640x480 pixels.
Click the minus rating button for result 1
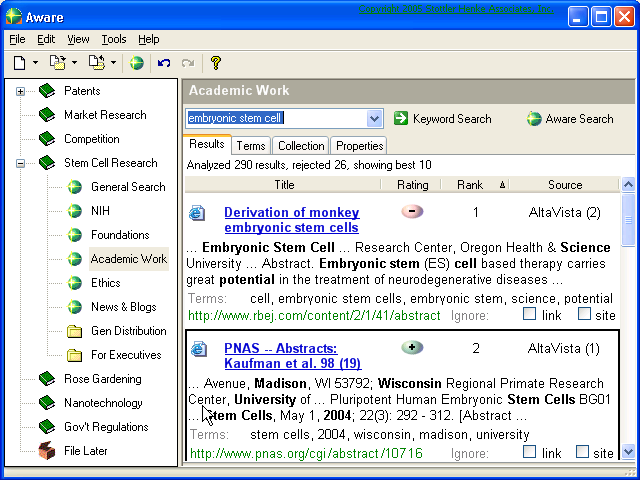[412, 211]
